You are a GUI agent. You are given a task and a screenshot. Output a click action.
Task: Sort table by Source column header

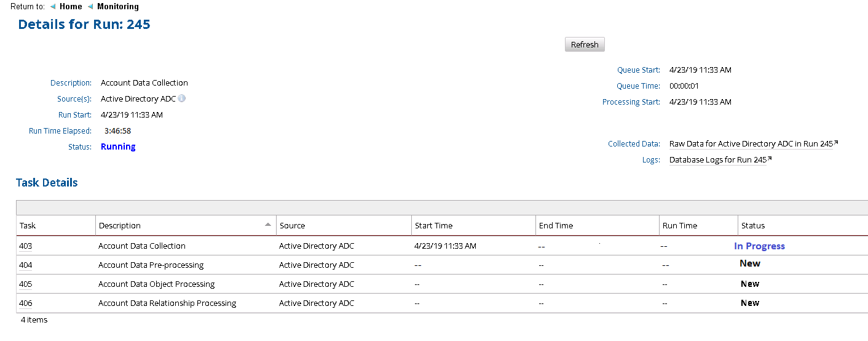[x=292, y=226]
